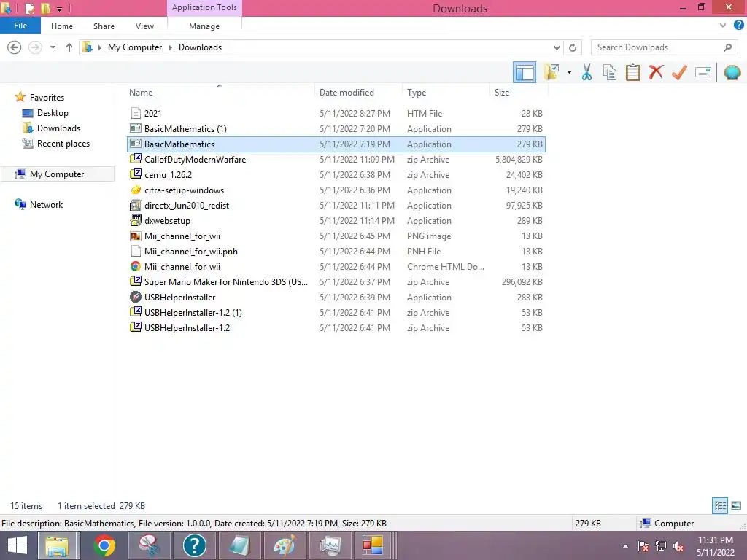The width and height of the screenshot is (747, 560).
Task: Select the Mii_channel_for_wii Chrome HTML document icon
Action: [x=136, y=267]
